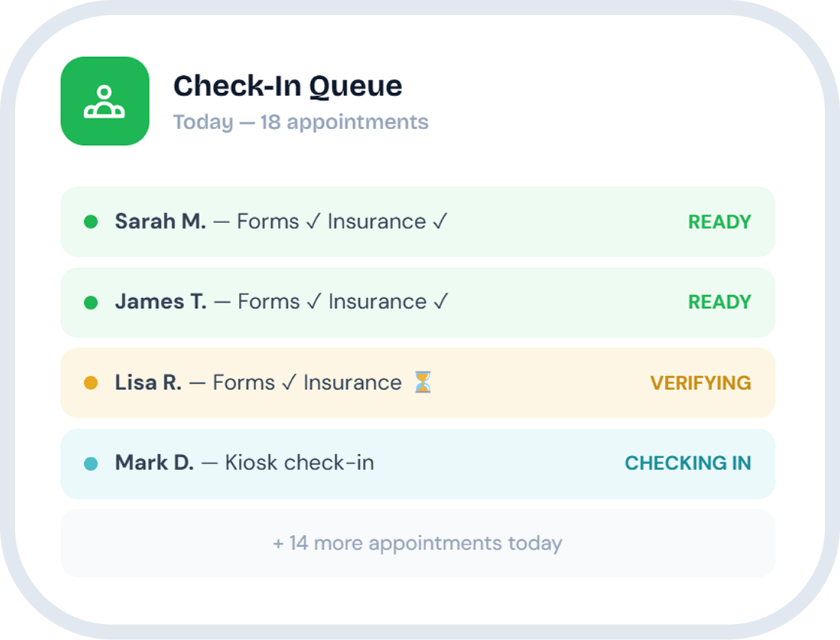The image size is (840, 640).
Task: Click the green status dot beside Sarah M.
Action: (x=91, y=222)
